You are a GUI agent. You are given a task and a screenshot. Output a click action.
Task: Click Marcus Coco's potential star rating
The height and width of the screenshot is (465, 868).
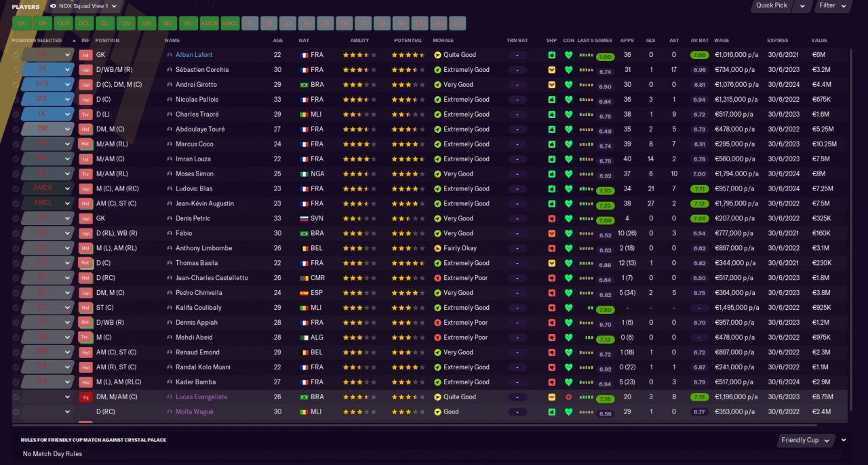pos(408,144)
